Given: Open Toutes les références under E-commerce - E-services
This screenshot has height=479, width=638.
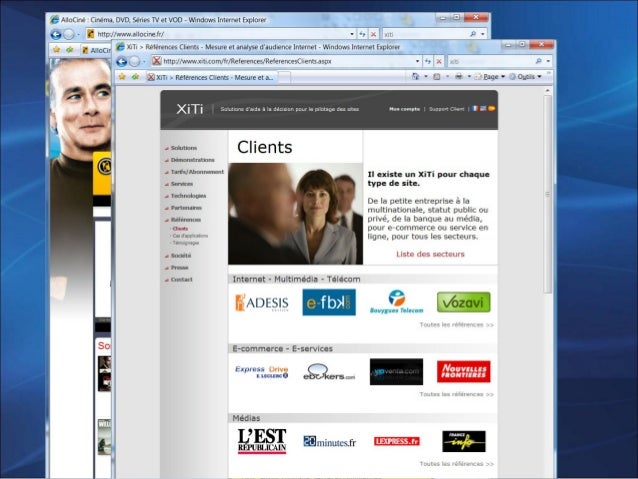Looking at the screenshot, I should tap(457, 394).
